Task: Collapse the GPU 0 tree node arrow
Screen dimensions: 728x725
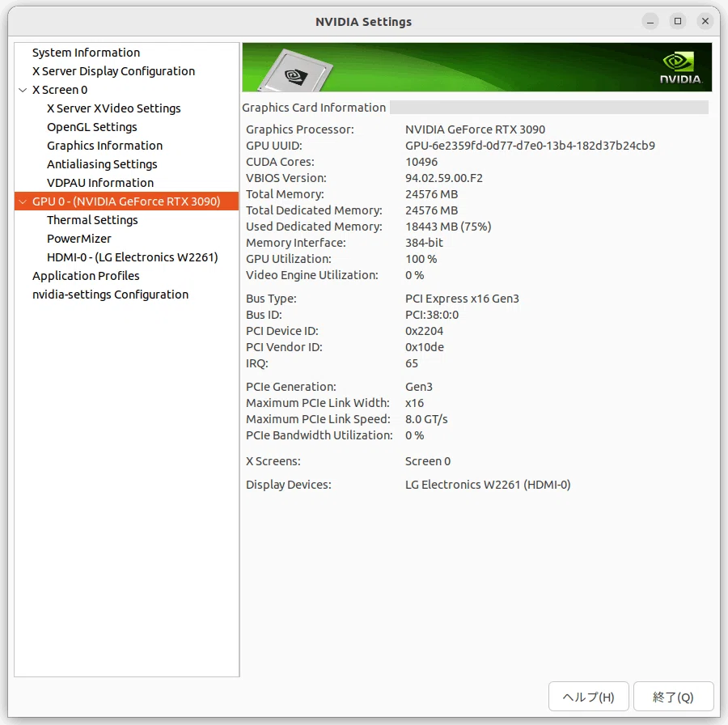Action: (x=23, y=201)
